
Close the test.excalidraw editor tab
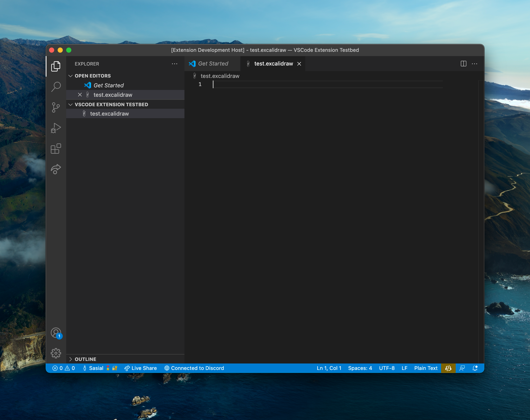pyautogui.click(x=299, y=64)
